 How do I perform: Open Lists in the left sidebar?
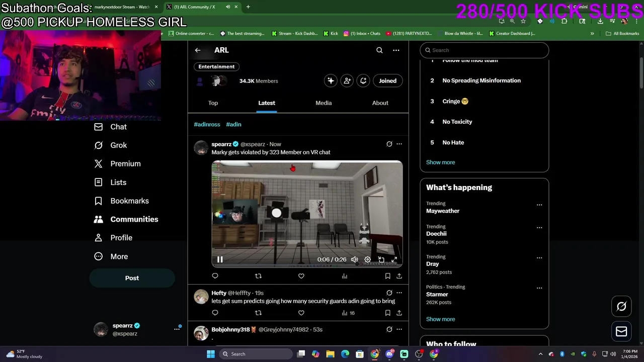[x=111, y=183]
